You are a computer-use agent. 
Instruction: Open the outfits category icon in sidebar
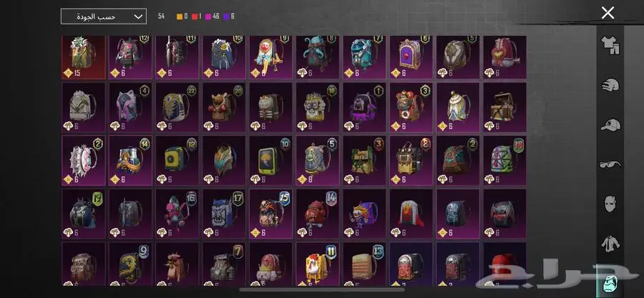(610, 45)
